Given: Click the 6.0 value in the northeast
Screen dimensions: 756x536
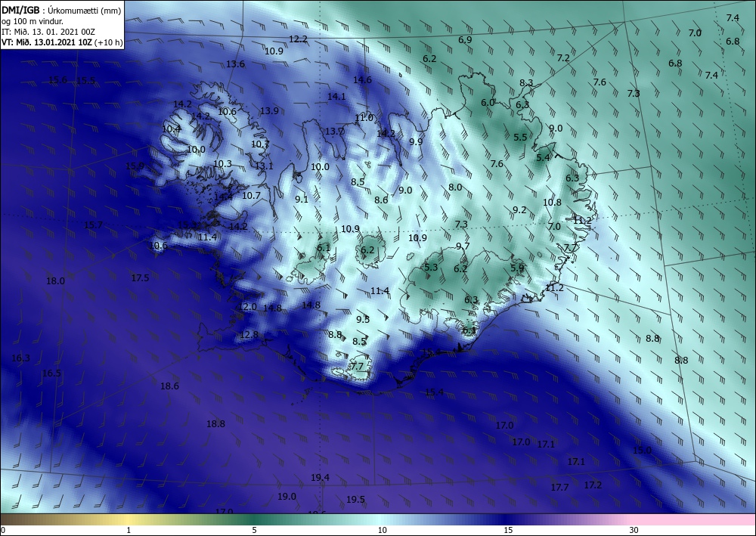Looking at the screenshot, I should tap(488, 102).
